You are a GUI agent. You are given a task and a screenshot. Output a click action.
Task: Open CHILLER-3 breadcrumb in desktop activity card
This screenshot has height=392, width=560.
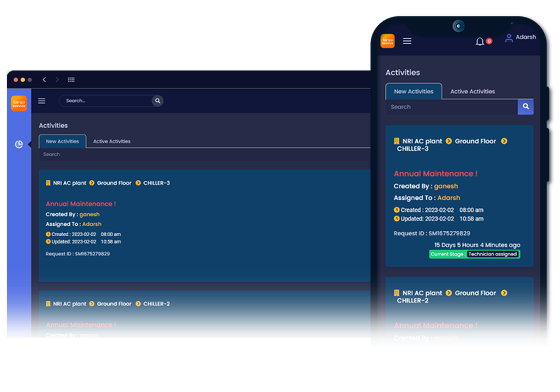[x=156, y=183]
